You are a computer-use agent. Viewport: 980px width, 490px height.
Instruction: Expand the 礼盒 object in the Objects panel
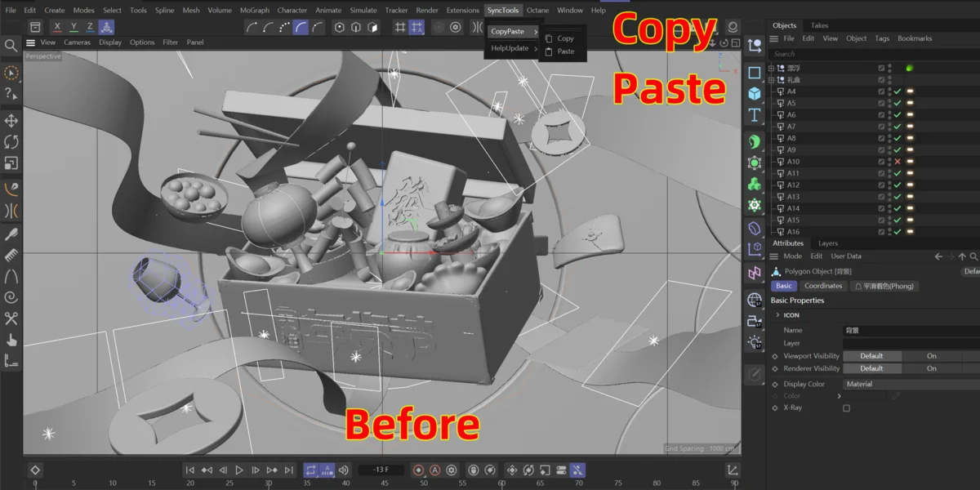pos(771,79)
